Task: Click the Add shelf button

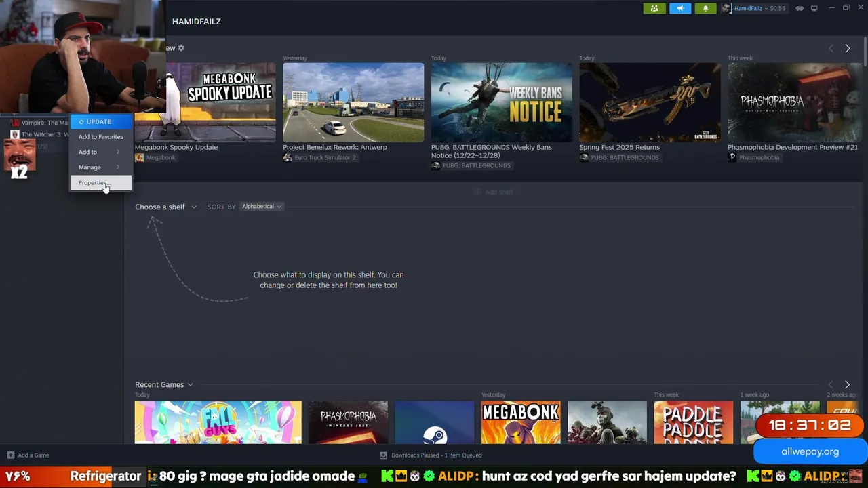Action: 493,192
